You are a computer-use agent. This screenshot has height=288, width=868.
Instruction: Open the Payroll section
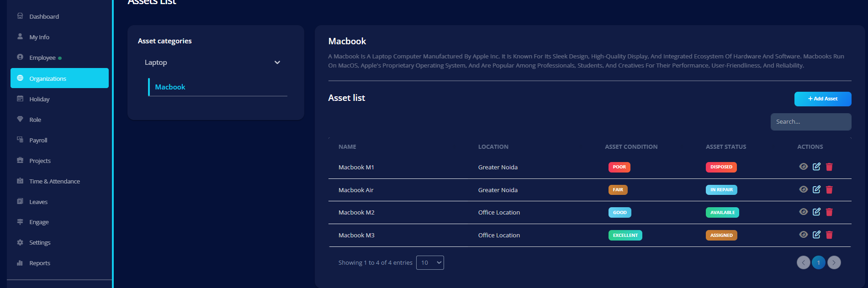pyautogui.click(x=38, y=140)
